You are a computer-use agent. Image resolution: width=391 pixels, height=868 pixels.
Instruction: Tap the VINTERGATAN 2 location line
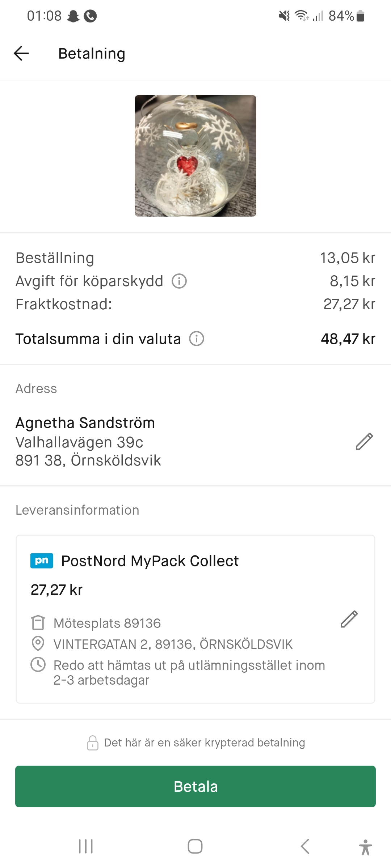click(x=173, y=644)
